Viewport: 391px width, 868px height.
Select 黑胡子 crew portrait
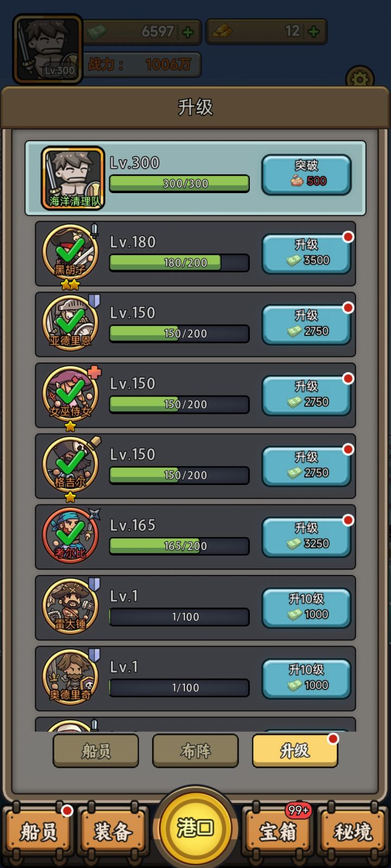[x=71, y=252]
